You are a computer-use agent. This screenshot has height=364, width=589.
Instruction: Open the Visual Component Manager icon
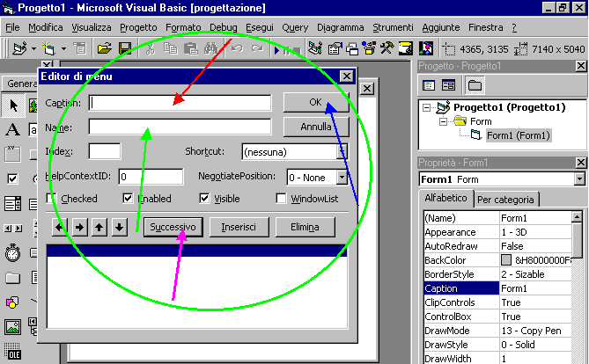(425, 48)
